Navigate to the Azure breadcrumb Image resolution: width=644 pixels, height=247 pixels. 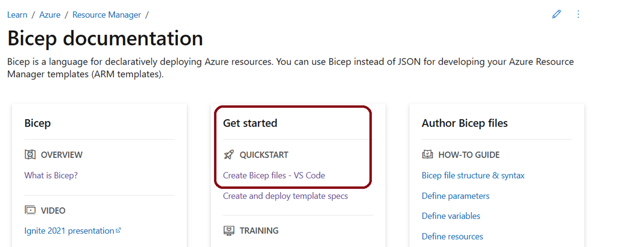pos(50,14)
